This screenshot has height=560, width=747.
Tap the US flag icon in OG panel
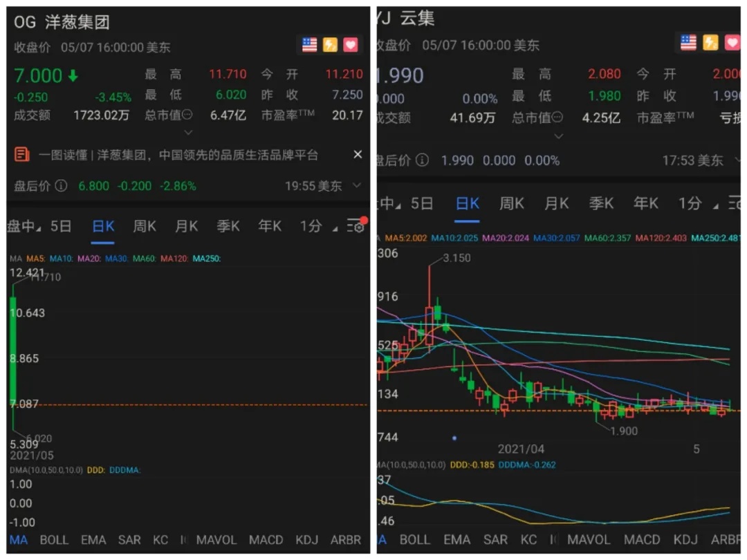(310, 45)
